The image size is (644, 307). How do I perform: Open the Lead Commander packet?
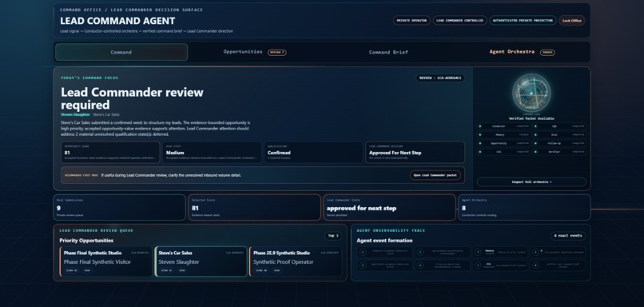pos(435,175)
